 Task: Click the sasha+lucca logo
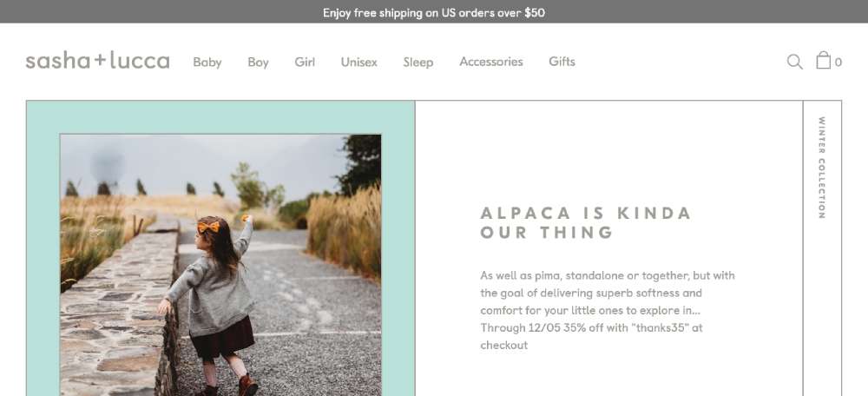pyautogui.click(x=97, y=61)
